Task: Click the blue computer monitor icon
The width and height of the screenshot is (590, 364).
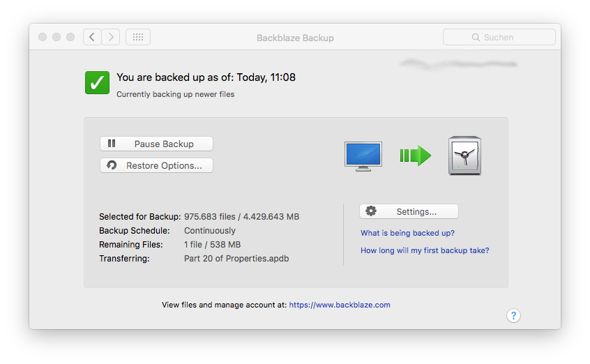Action: 363,156
